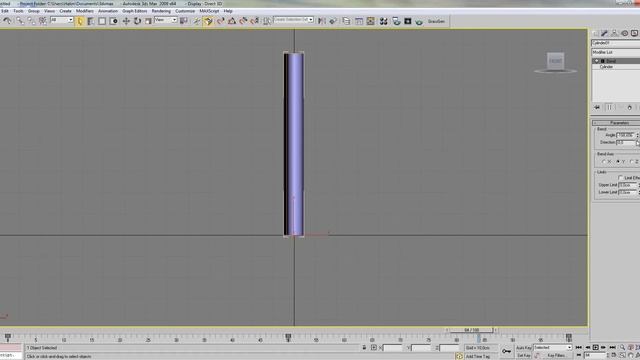
Task: Toggle the Set Key mode button
Action: click(x=524, y=356)
